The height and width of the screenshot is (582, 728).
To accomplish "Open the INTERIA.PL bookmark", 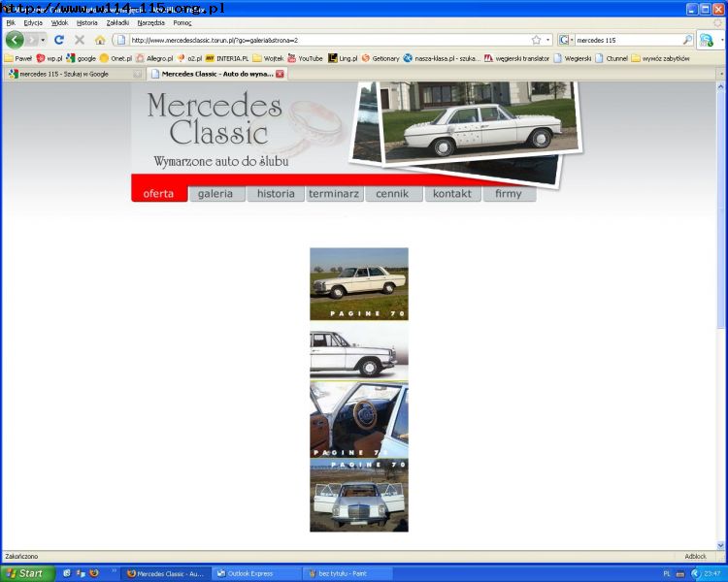I will pyautogui.click(x=226, y=58).
